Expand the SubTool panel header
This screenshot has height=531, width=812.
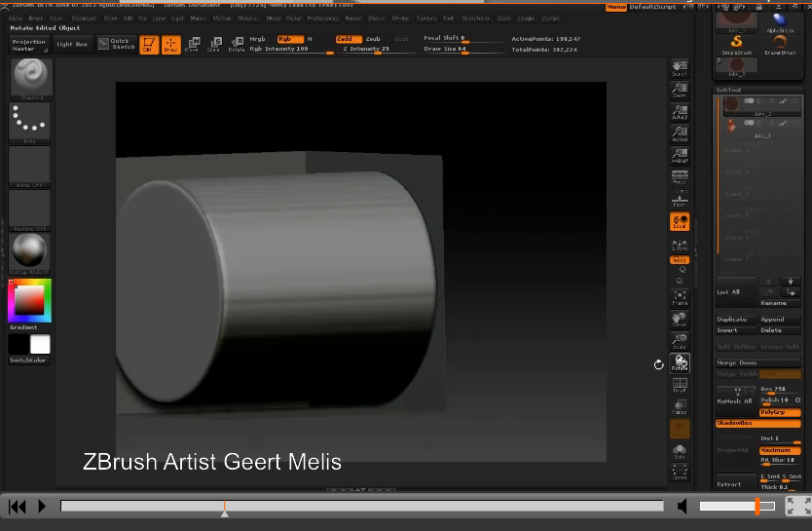point(730,90)
